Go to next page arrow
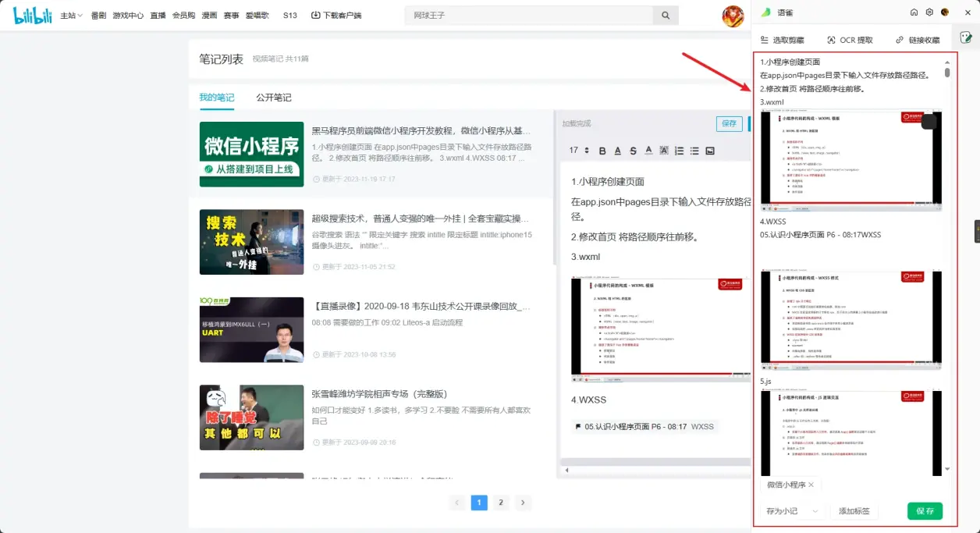The height and width of the screenshot is (533, 980). pyautogui.click(x=524, y=503)
